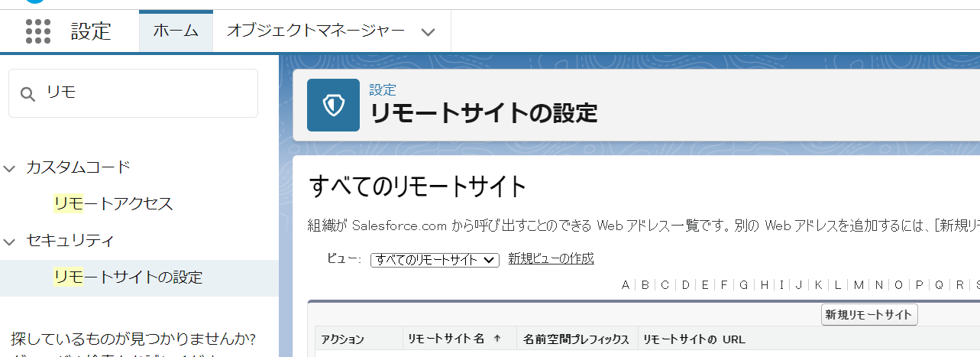The width and height of the screenshot is (980, 357).
Task: Click the sort arrow on リモートサイト名 column
Action: pos(497,339)
